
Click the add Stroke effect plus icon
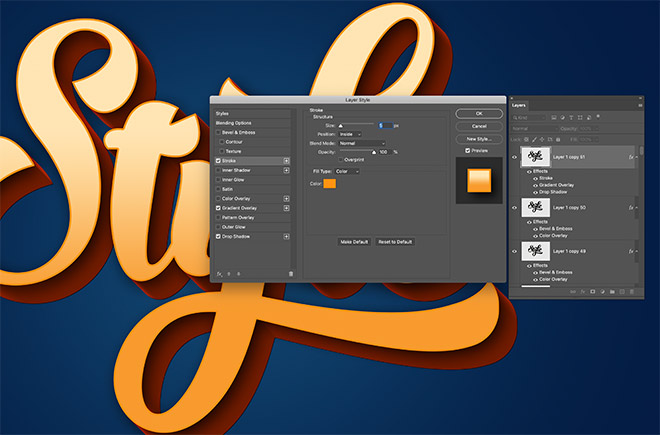coord(287,160)
